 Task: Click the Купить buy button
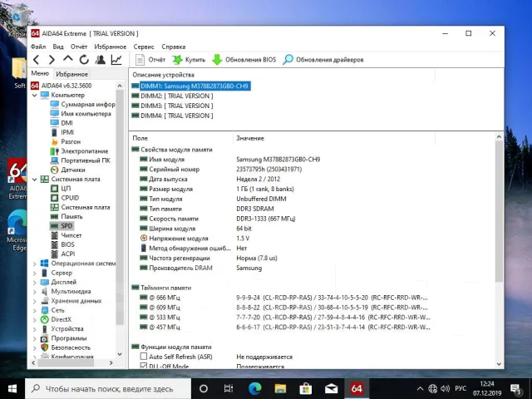pyautogui.click(x=189, y=60)
